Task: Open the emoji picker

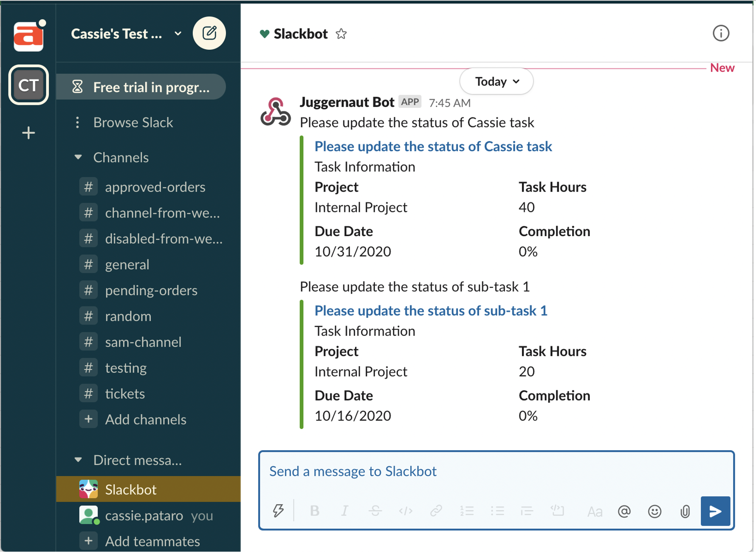Action: click(654, 511)
